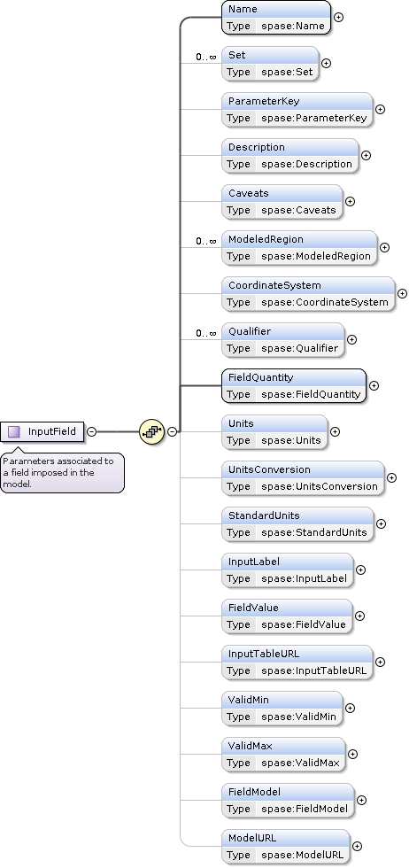Click the sequence compositor icon
Image resolution: width=409 pixels, height=868 pixels.
151,431
